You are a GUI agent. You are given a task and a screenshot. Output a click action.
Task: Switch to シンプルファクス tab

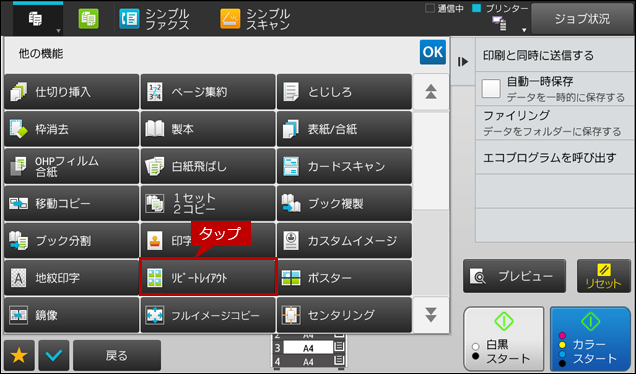pyautogui.click(x=155, y=19)
